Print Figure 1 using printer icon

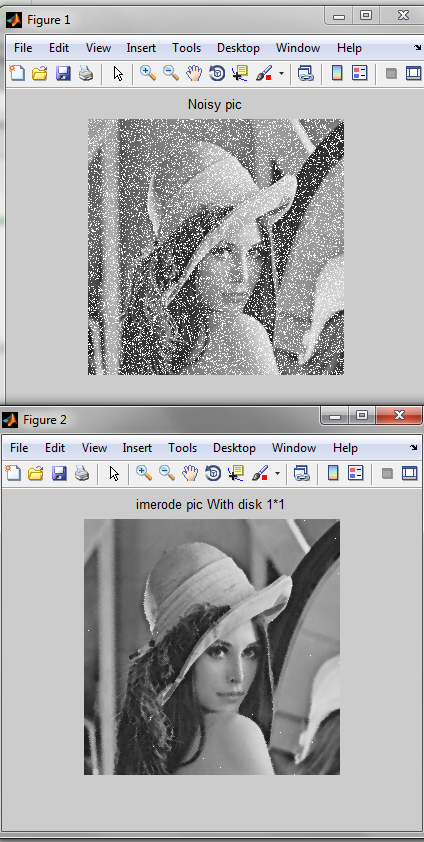pyautogui.click(x=86, y=73)
